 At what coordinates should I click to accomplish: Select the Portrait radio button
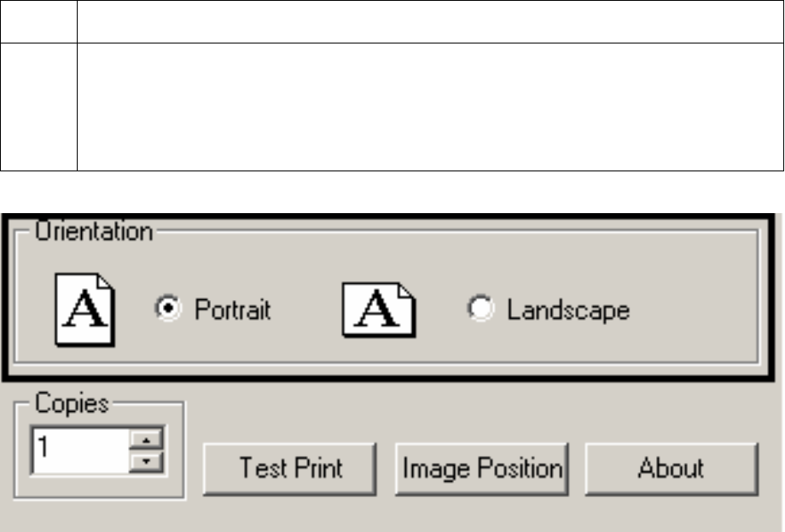166,309
